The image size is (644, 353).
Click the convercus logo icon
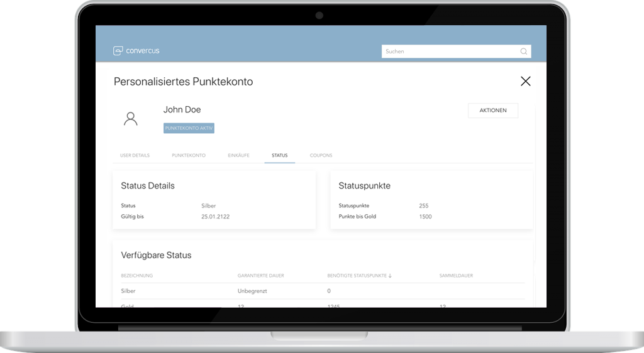click(x=118, y=51)
